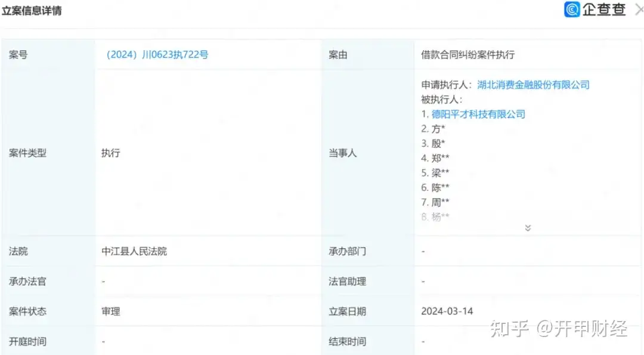
Task: Click the 立案日期 label cell
Action: click(x=367, y=311)
